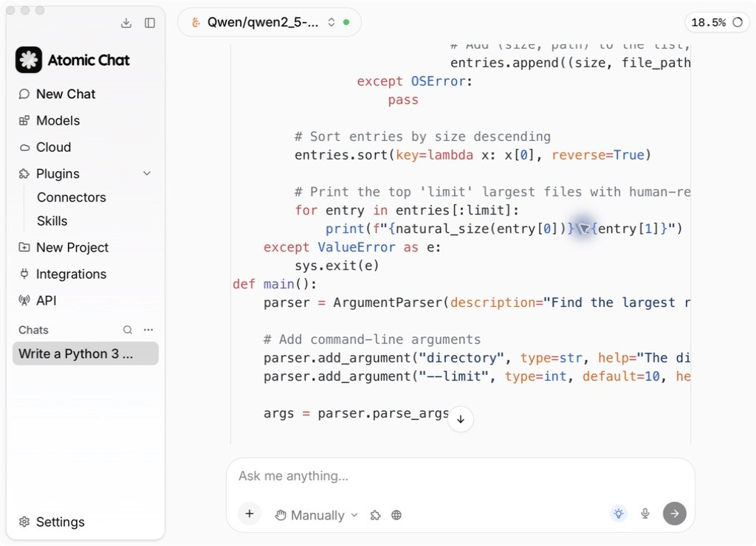Click 'sys.exit(e)' in the code
Screen dimensions: 756x546
(x=337, y=266)
